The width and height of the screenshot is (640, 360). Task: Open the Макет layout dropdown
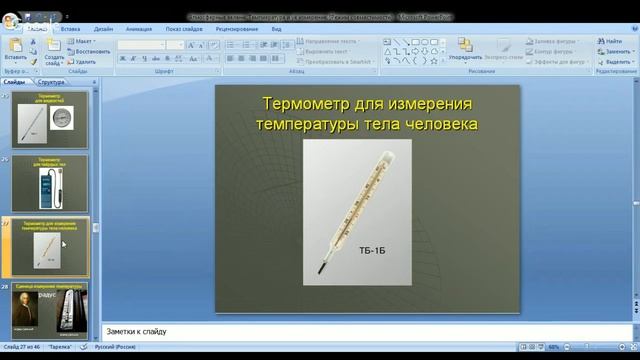point(81,41)
